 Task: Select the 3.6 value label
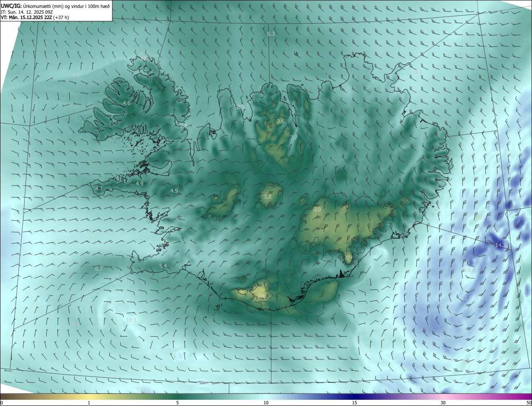[281, 121]
